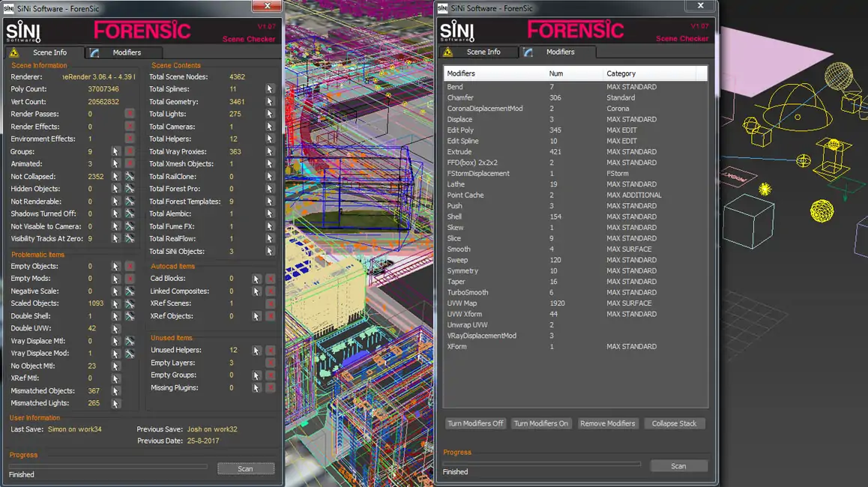The width and height of the screenshot is (868, 487).
Task: Delete Empty Layers with the red X icon
Action: pyautogui.click(x=270, y=363)
